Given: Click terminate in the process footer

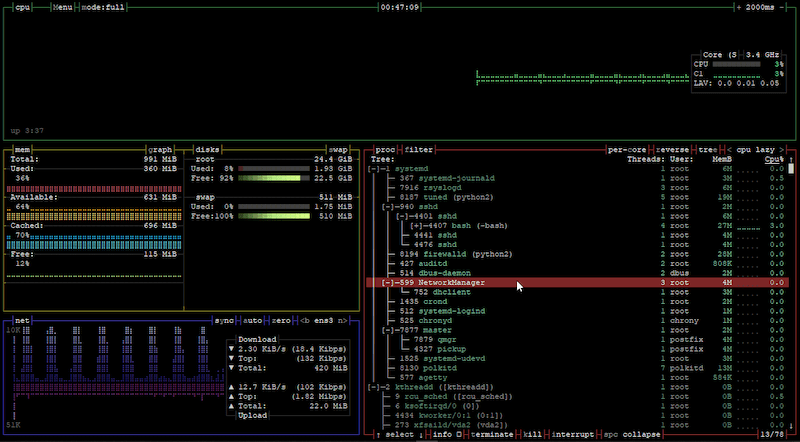Looking at the screenshot, I should click(x=492, y=434).
